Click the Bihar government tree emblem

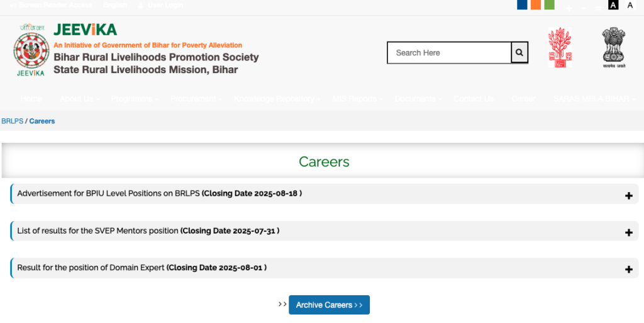coord(560,47)
